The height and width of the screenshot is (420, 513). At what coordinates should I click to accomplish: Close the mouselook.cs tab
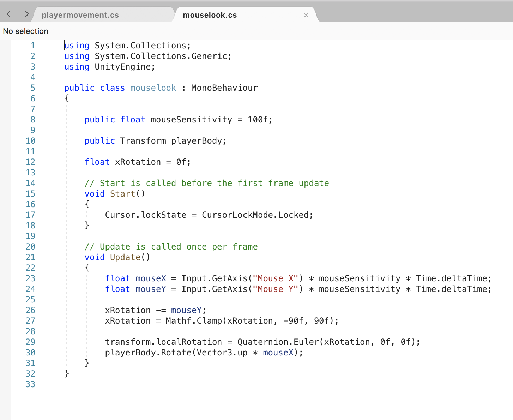point(306,15)
